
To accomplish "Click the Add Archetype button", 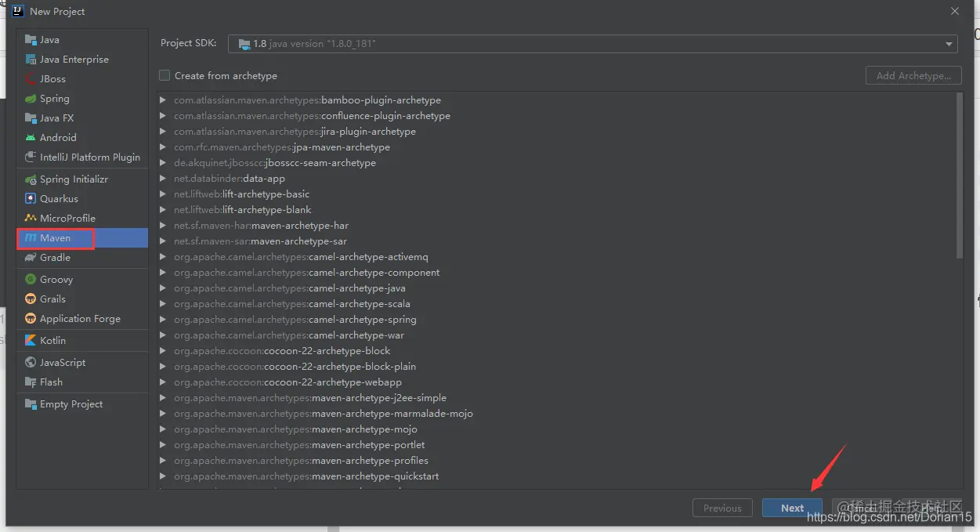I will pos(914,75).
